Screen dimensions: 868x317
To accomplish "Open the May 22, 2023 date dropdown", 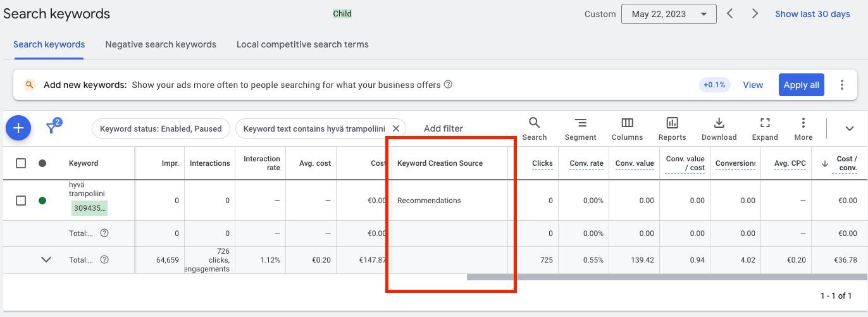I will [668, 14].
